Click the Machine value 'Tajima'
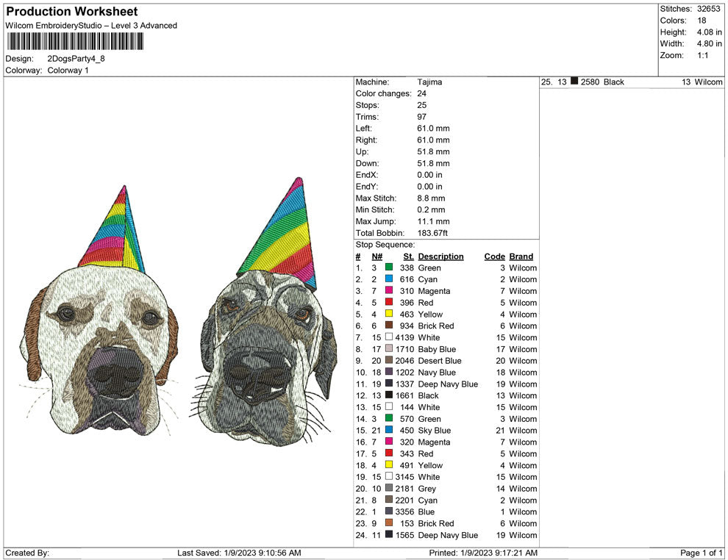728x560 pixels. [429, 82]
